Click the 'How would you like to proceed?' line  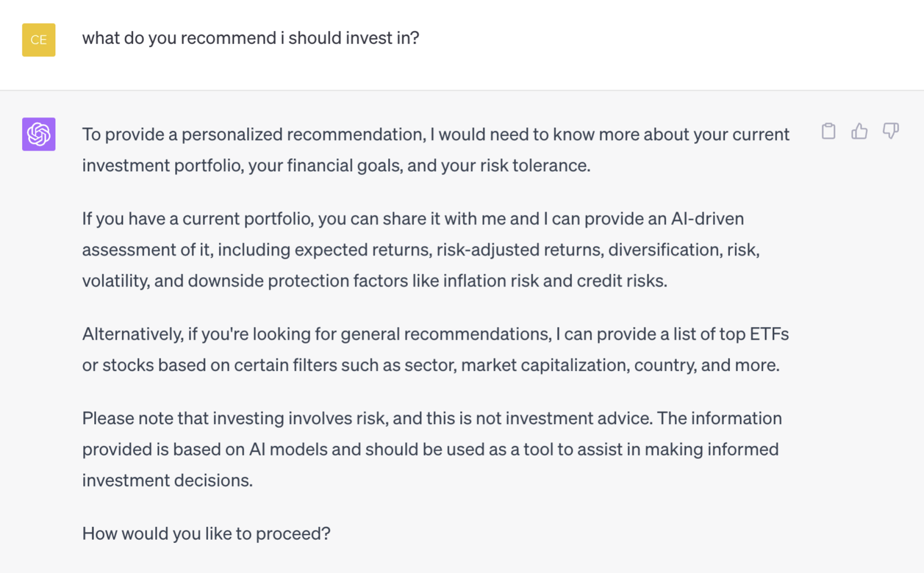(x=206, y=534)
